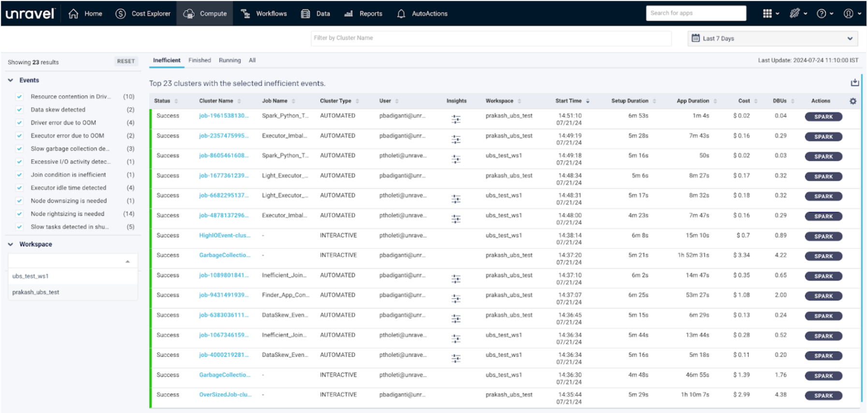Open table column settings gear icon

coord(853,101)
